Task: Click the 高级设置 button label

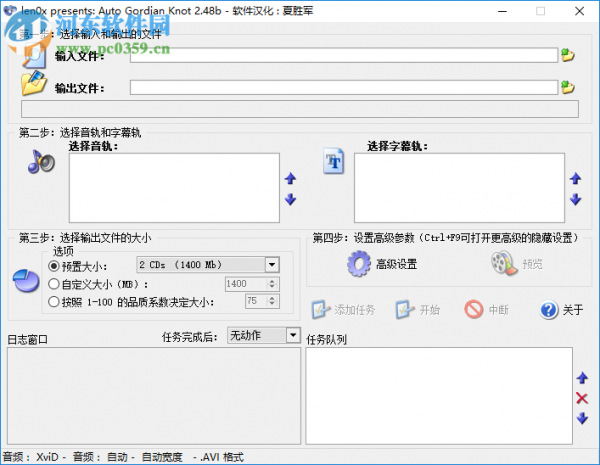Action: tap(396, 264)
